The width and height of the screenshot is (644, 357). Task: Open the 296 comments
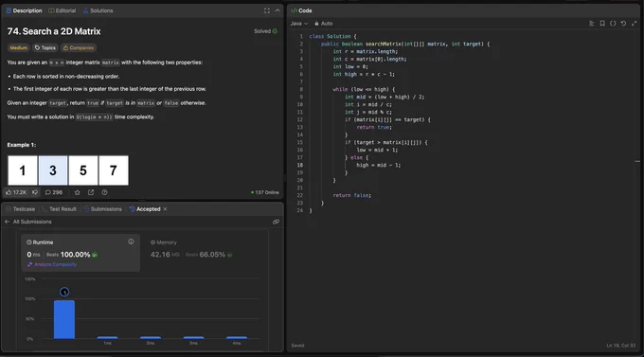point(54,192)
